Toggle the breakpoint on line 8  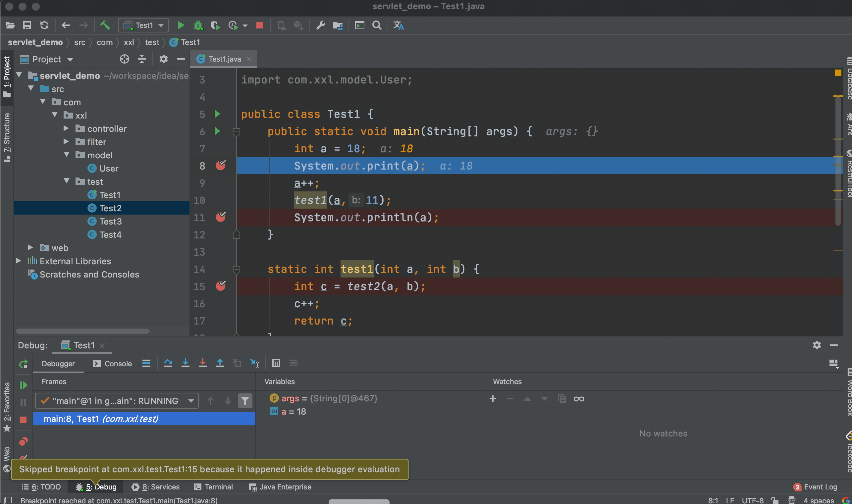221,166
